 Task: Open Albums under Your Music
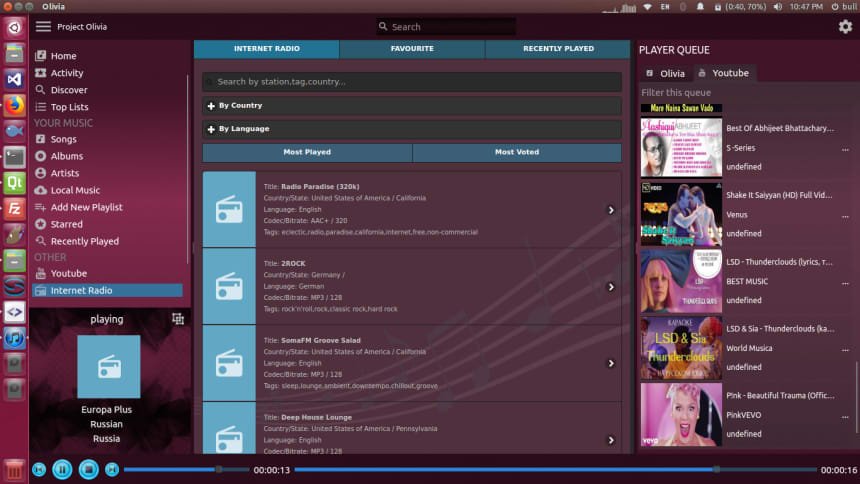click(x=66, y=156)
